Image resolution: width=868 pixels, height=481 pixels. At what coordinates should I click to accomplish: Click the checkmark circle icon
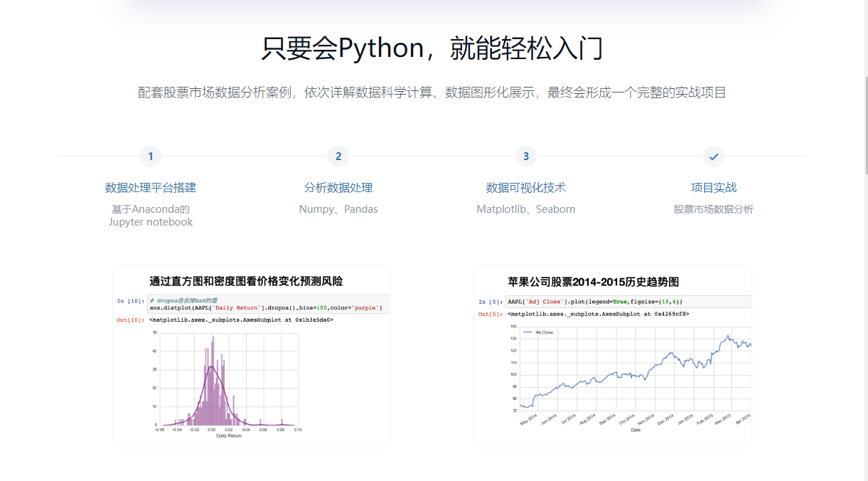714,157
